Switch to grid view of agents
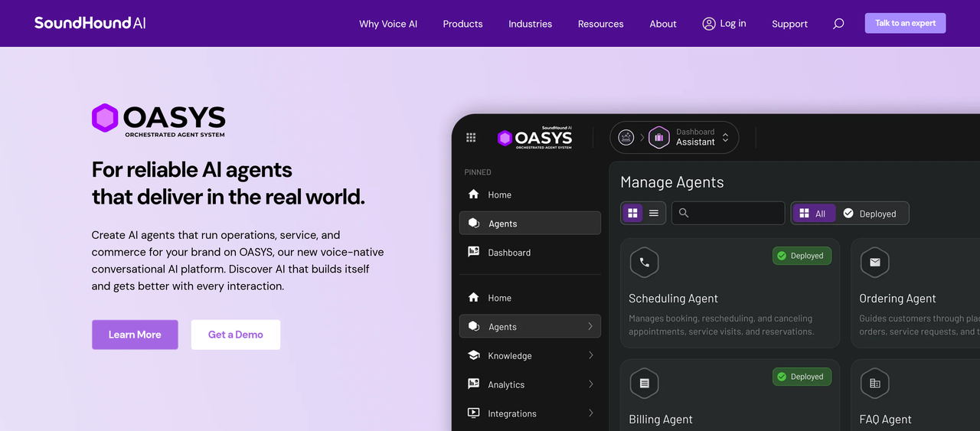The width and height of the screenshot is (980, 431). coord(632,213)
